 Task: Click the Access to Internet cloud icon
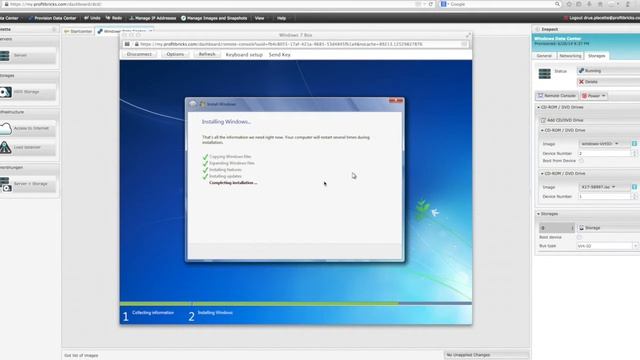coord(5,129)
